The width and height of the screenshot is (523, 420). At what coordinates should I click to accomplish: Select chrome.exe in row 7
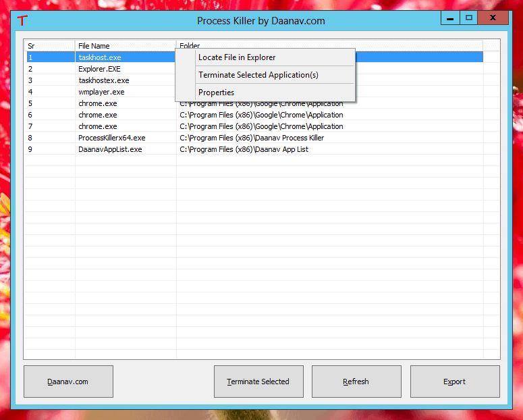click(98, 126)
